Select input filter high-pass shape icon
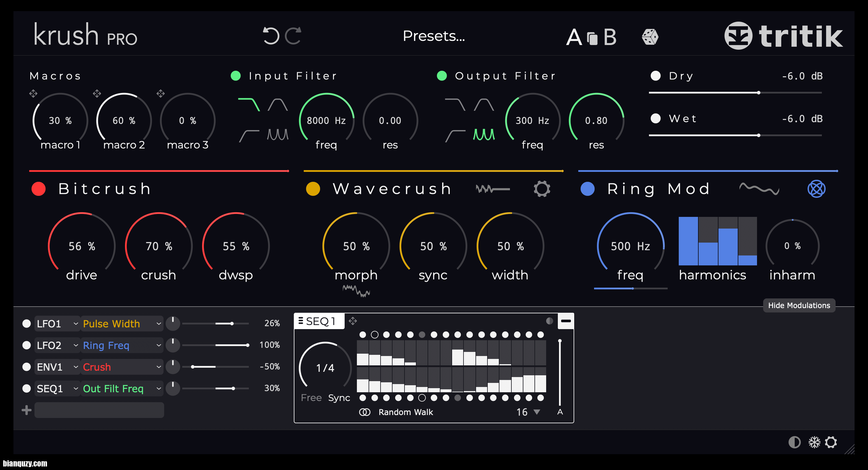The width and height of the screenshot is (868, 470). point(249,136)
